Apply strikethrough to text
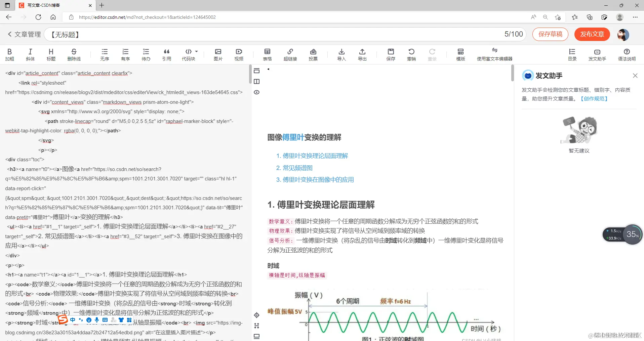 click(74, 54)
